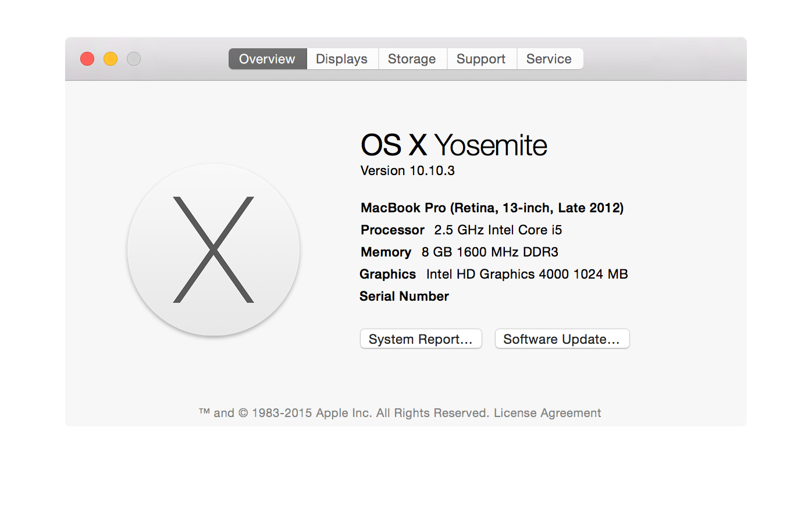Go to the Support tab
The width and height of the screenshot is (812, 520).
point(481,59)
